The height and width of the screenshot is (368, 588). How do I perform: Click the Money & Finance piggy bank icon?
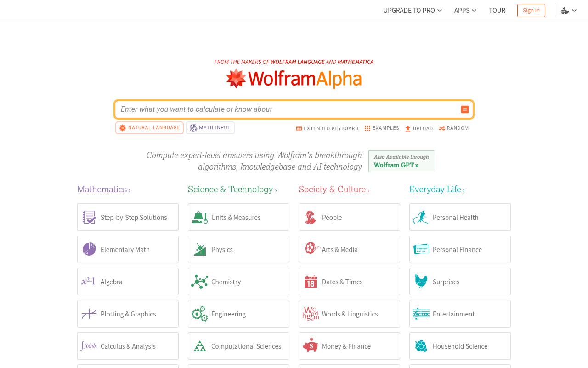pyautogui.click(x=310, y=345)
